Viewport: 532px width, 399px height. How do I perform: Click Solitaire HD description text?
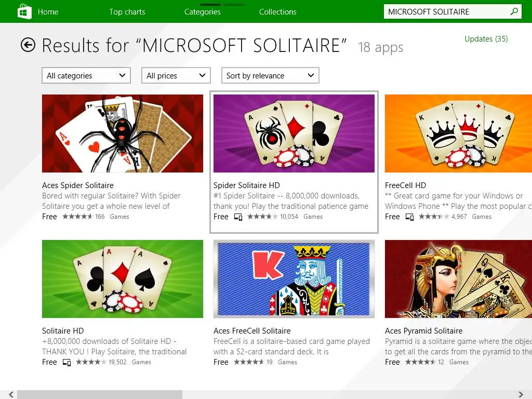click(114, 347)
